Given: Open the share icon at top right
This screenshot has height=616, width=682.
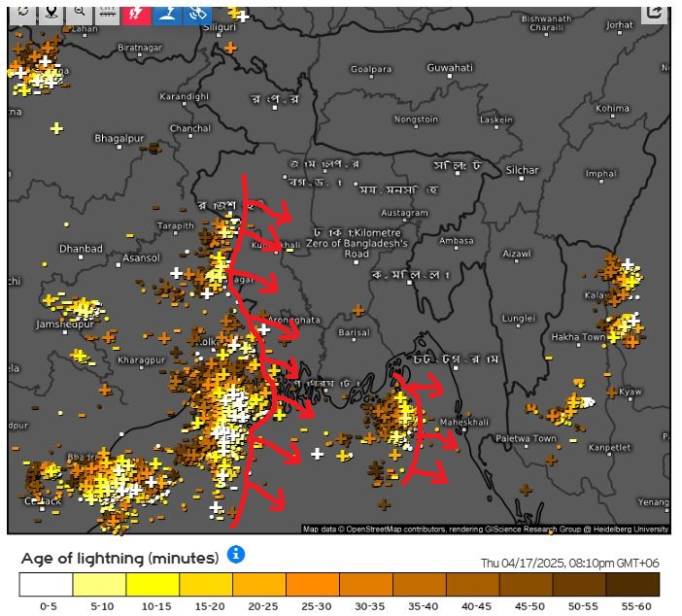Looking at the screenshot, I should (655, 12).
